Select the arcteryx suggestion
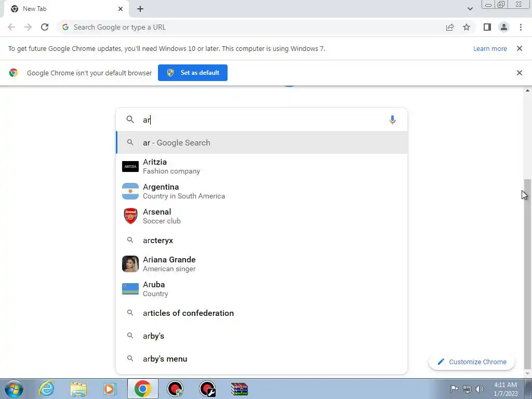Viewport: 532px width, 399px height. click(x=262, y=240)
